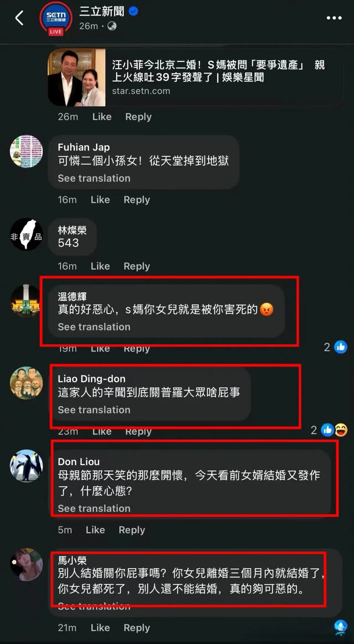Viewport: 354px width, 644px height.
Task: Open the three-dot more options menu
Action: click(x=334, y=18)
